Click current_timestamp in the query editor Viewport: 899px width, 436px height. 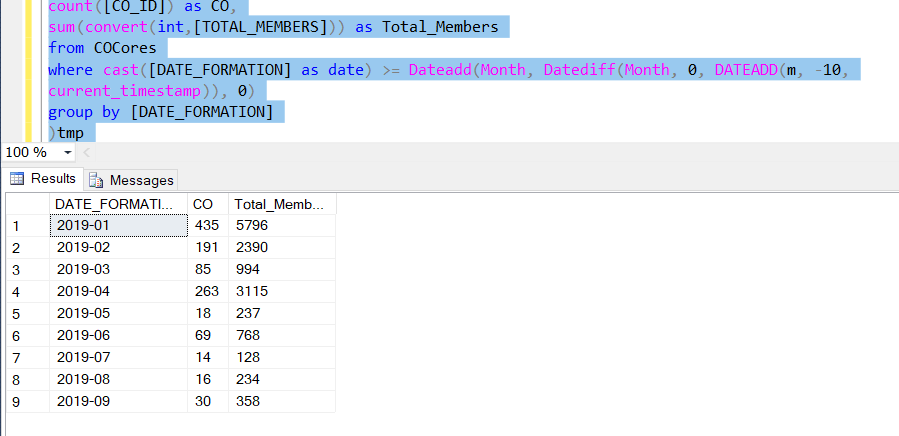[124, 91]
